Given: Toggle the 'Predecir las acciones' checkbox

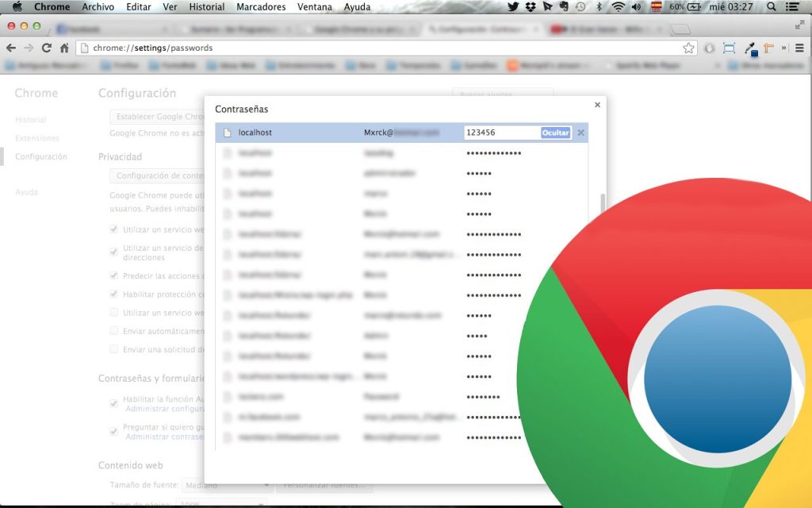Looking at the screenshot, I should click(114, 276).
